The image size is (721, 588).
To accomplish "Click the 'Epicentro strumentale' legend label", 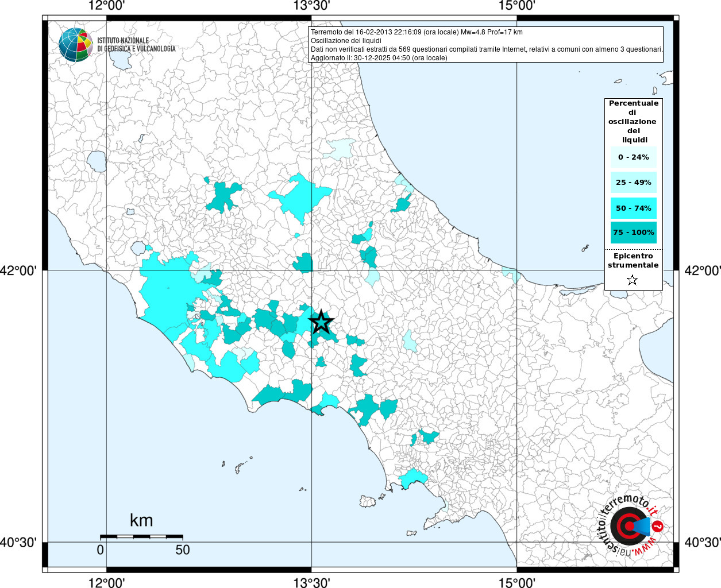I will coord(633,261).
